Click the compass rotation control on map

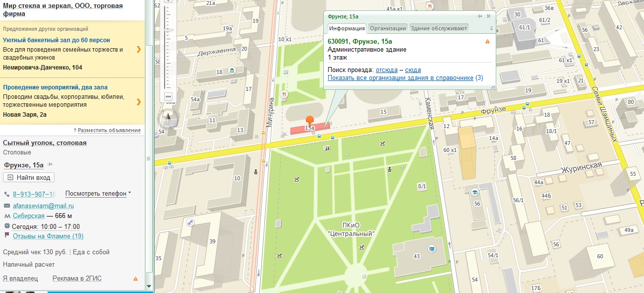point(168,119)
